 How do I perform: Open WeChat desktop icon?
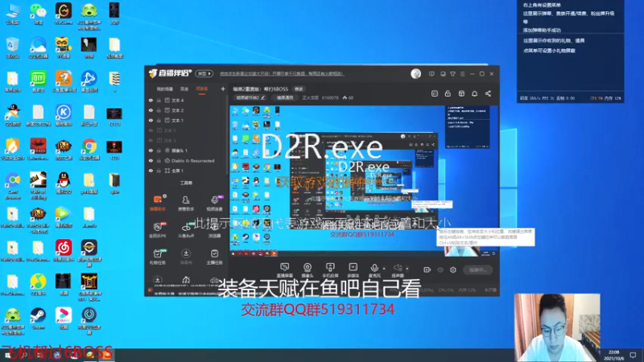38,14
